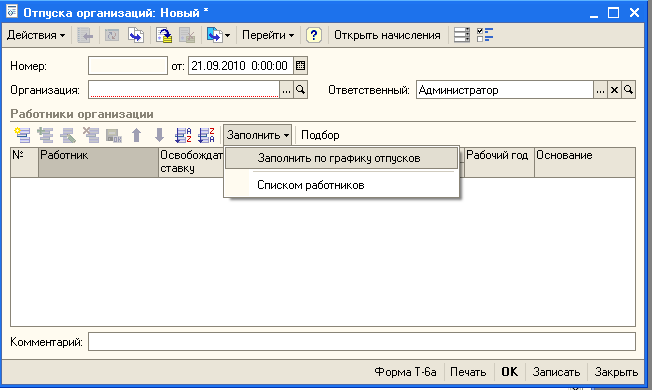This screenshot has width=652, height=390.
Task: Add a new row to workers table
Action: 22,135
